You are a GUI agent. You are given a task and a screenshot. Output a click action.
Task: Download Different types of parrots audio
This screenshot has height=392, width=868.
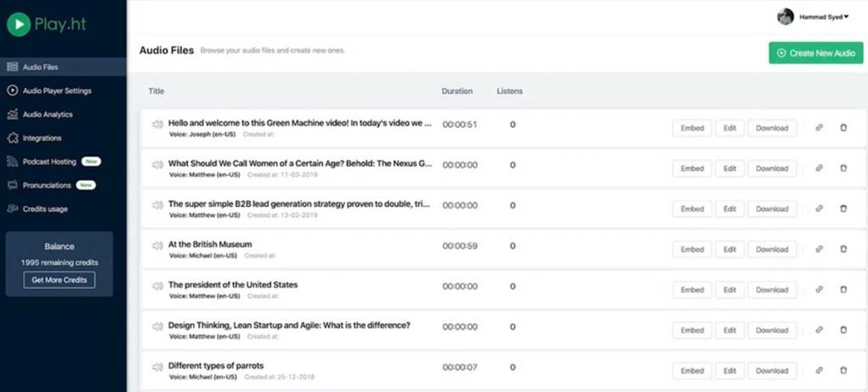(772, 371)
